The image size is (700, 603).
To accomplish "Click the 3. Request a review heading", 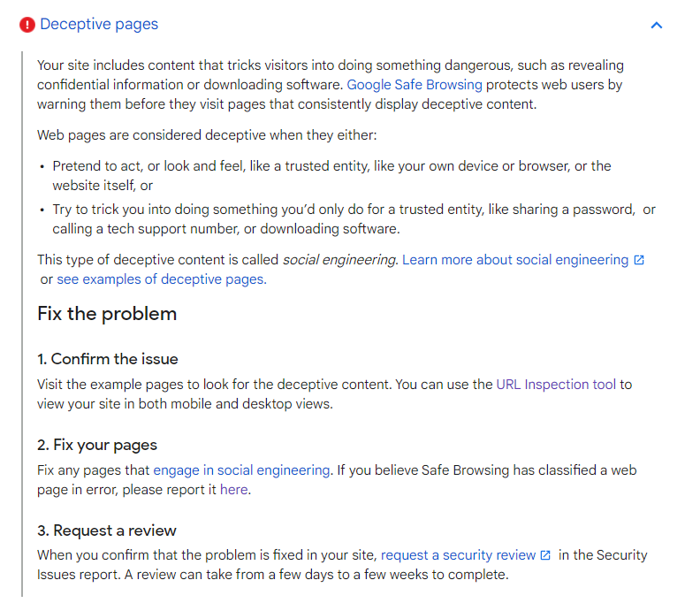I will click(x=107, y=530).
